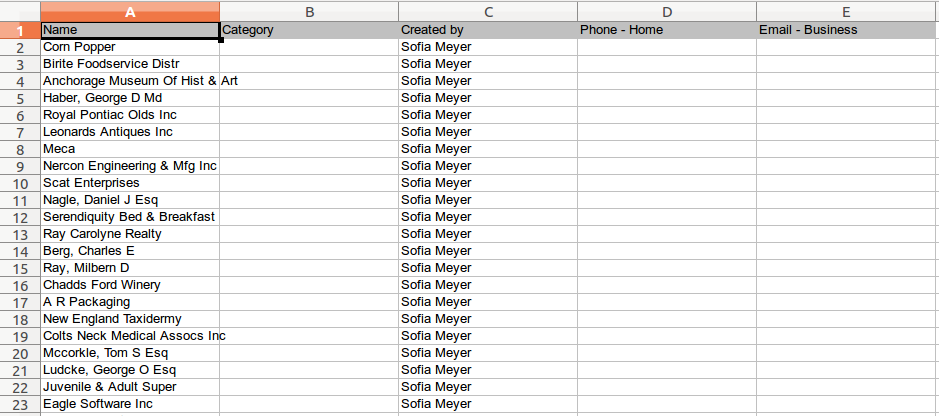939x416 pixels.
Task: Select Sofia Meyer cell in row 10
Action: coord(488,183)
